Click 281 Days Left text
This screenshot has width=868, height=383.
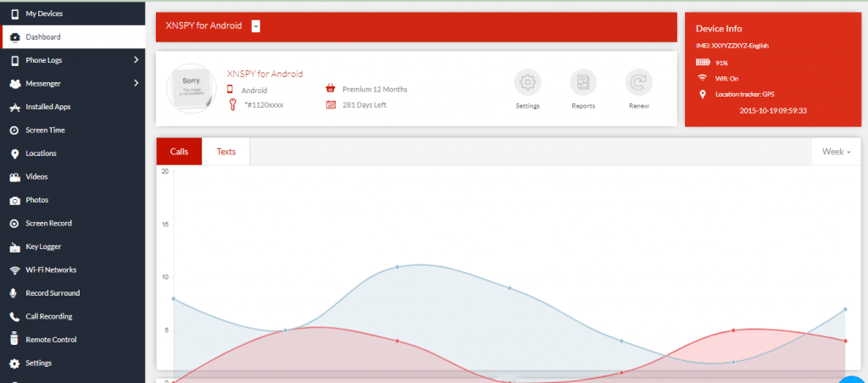click(364, 104)
